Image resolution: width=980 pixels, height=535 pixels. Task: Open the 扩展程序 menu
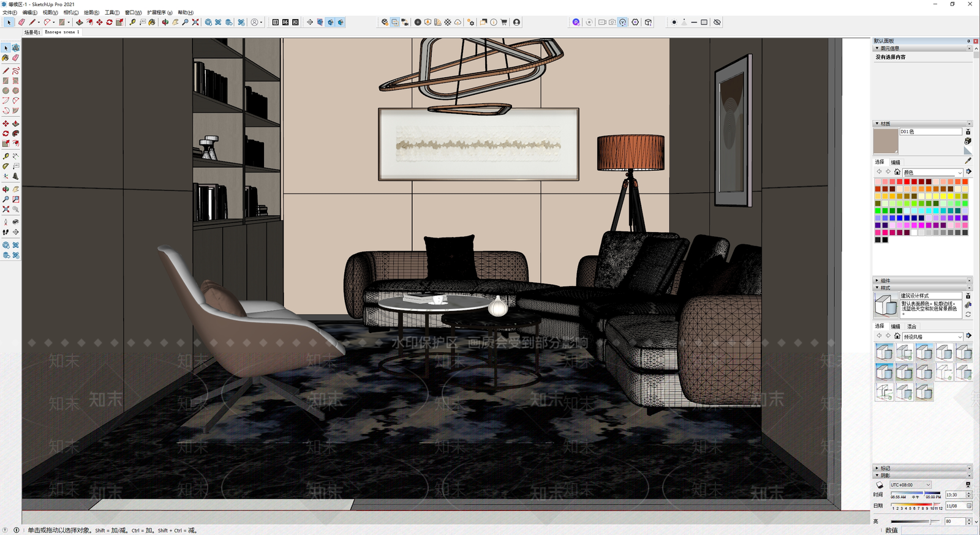[159, 12]
